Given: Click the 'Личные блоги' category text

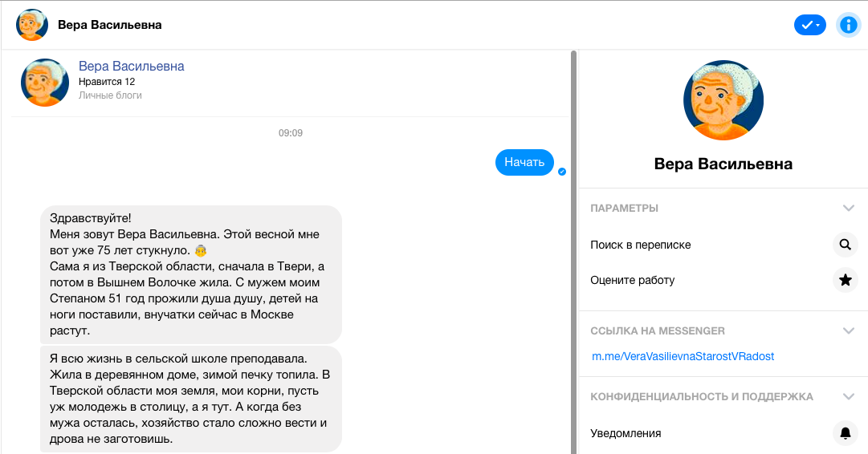Looking at the screenshot, I should [x=110, y=95].
